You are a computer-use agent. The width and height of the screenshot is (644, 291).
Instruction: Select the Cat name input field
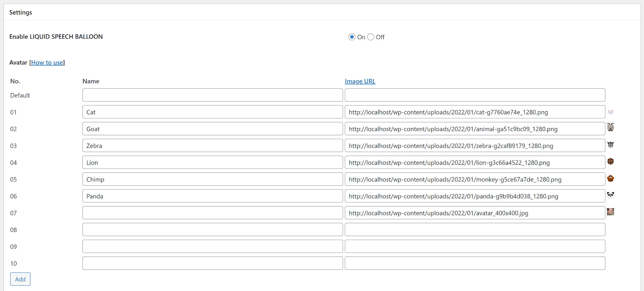(212, 112)
